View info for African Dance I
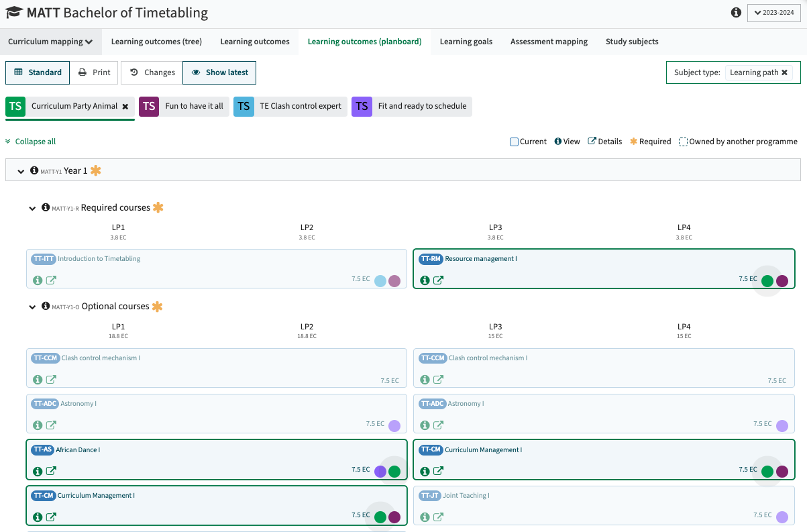Image resolution: width=807 pixels, height=532 pixels. [38, 471]
